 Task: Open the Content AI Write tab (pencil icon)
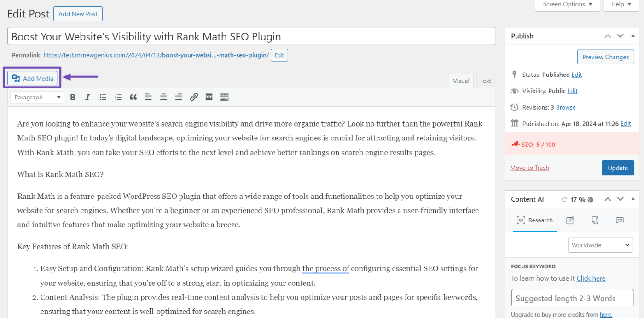tap(570, 220)
